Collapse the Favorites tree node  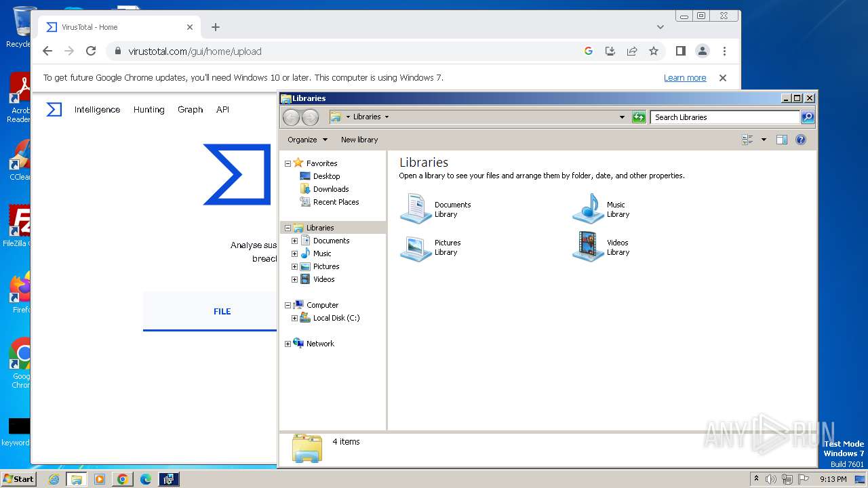coord(288,163)
